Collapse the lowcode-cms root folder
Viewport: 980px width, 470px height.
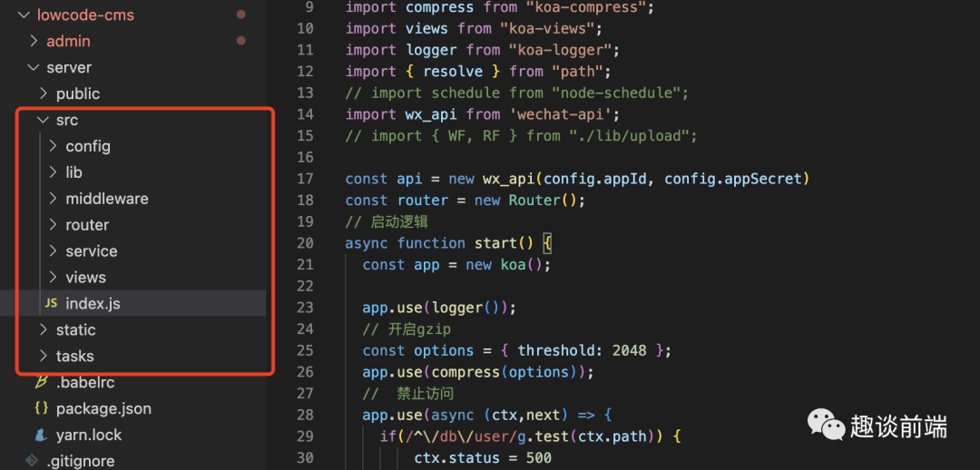click(24, 15)
